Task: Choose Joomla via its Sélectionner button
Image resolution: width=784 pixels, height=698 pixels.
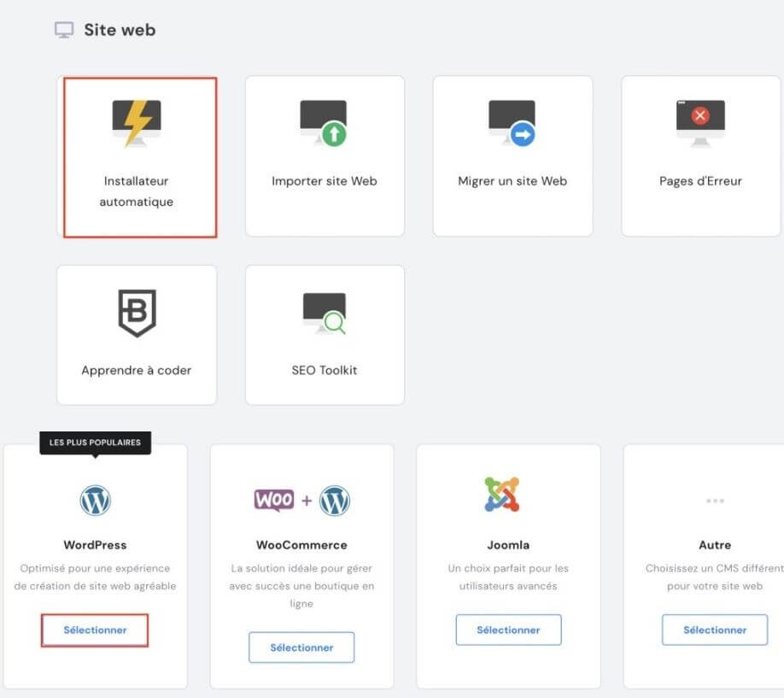Action: coord(508,630)
